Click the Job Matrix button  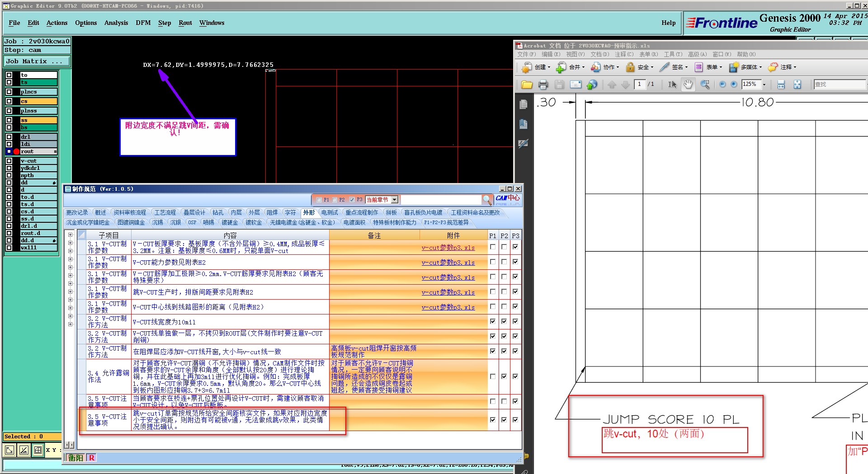coord(37,61)
